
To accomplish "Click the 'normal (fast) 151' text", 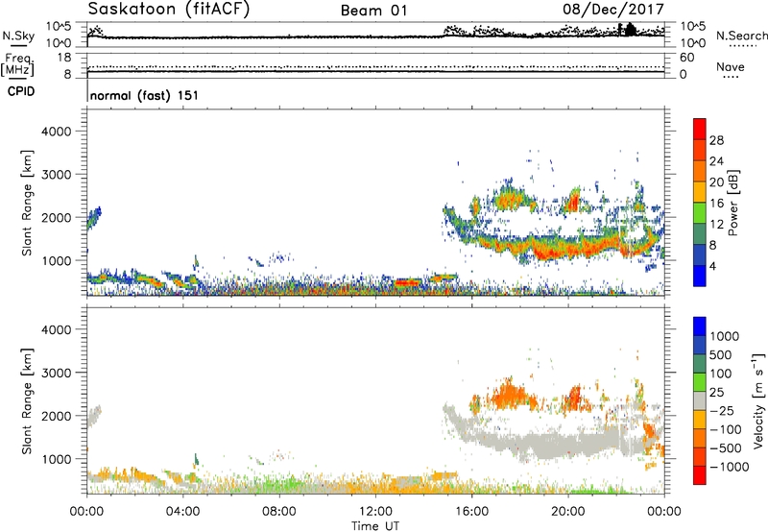I will click(145, 95).
